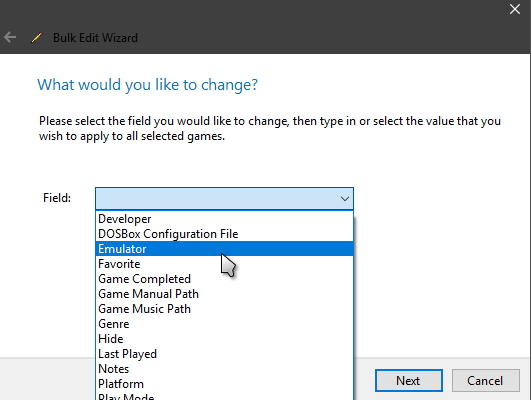Pick the Play Mode list entry
Viewport: 531px width, 400px height.
point(224,396)
